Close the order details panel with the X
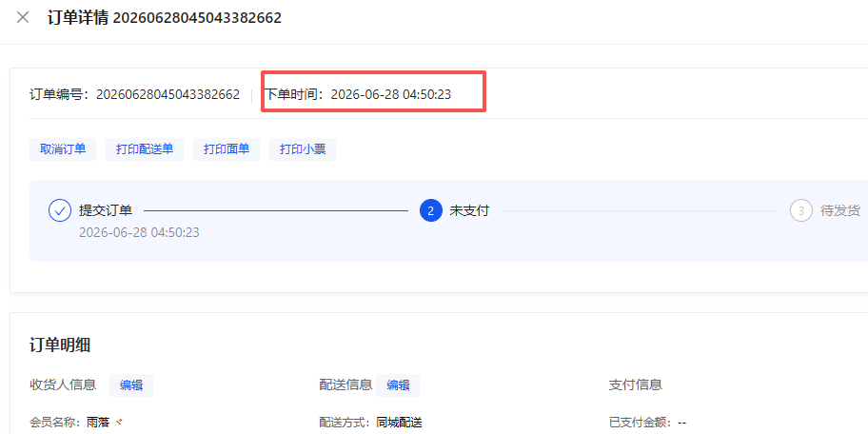 23,17
